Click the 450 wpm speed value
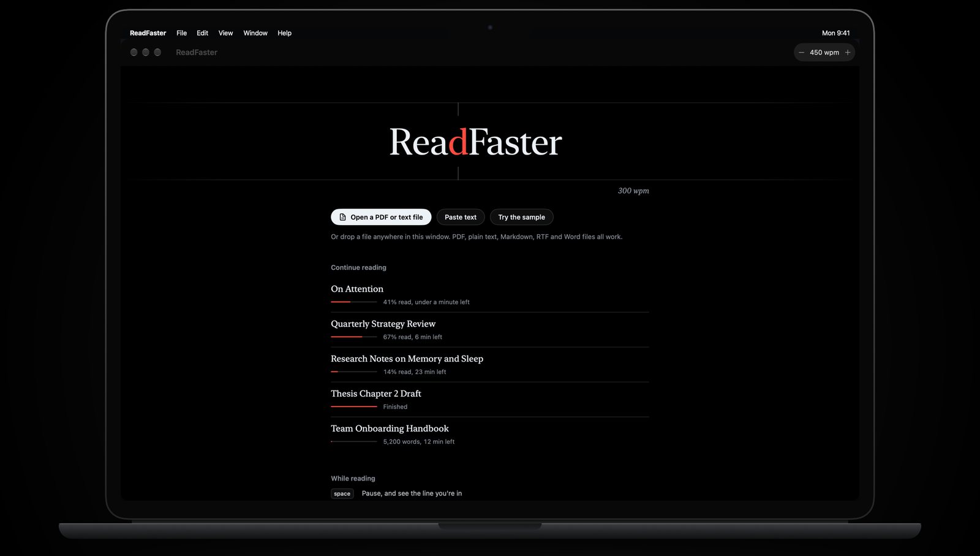 (x=824, y=53)
